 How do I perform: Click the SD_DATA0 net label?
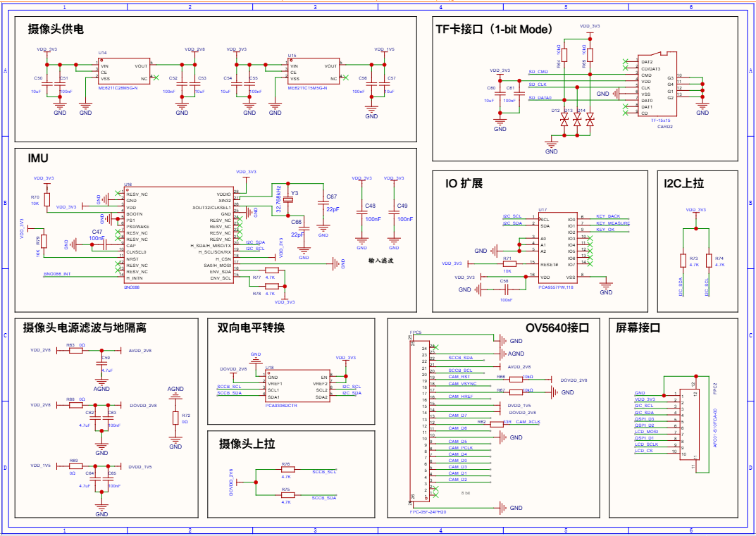click(x=540, y=98)
